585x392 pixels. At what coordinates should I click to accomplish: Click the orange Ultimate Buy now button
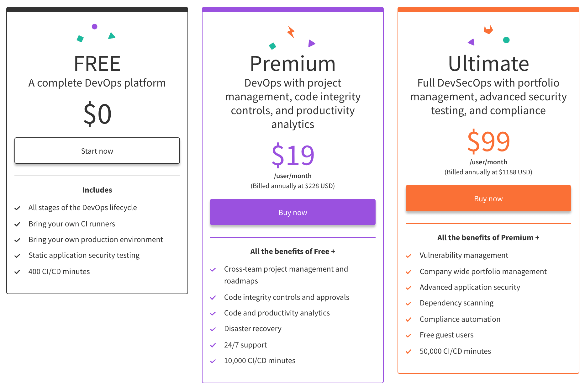click(488, 198)
